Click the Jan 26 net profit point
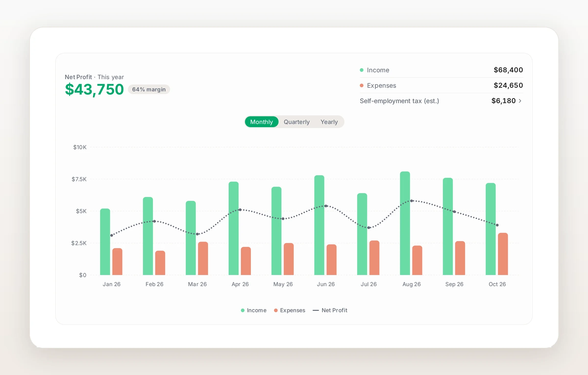Viewport: 588px width, 375px height. tap(112, 235)
